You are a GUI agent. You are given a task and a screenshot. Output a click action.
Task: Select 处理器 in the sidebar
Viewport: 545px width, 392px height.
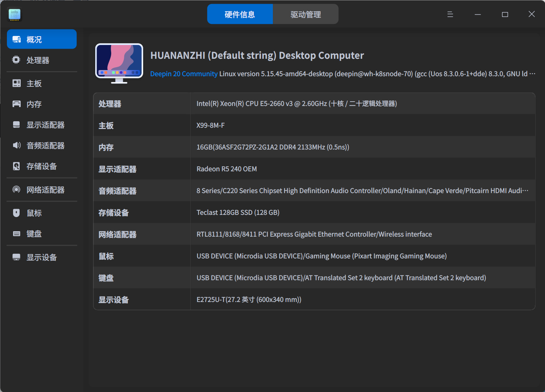(42, 60)
